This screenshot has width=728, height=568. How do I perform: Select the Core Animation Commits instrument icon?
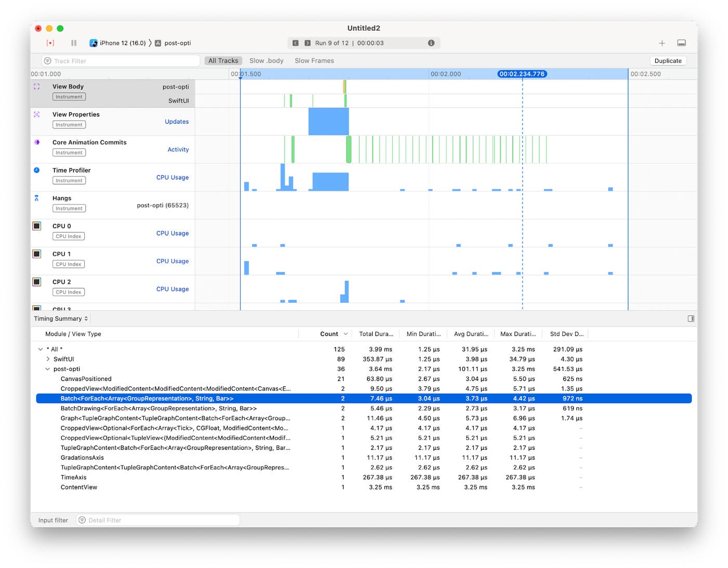click(x=36, y=142)
